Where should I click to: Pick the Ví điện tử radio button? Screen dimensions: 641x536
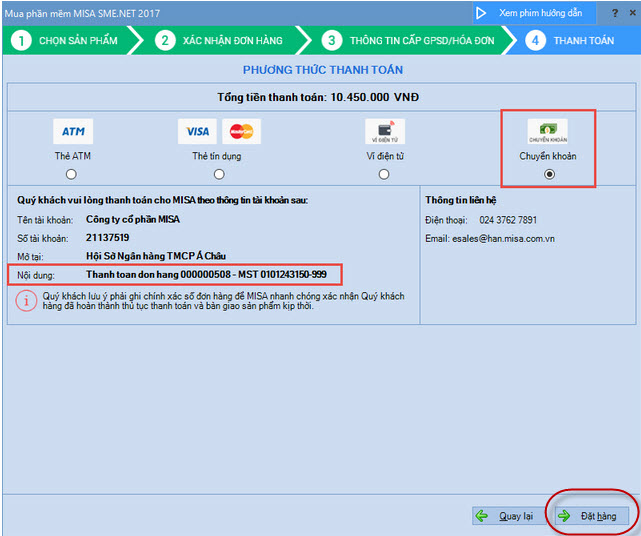[384, 174]
